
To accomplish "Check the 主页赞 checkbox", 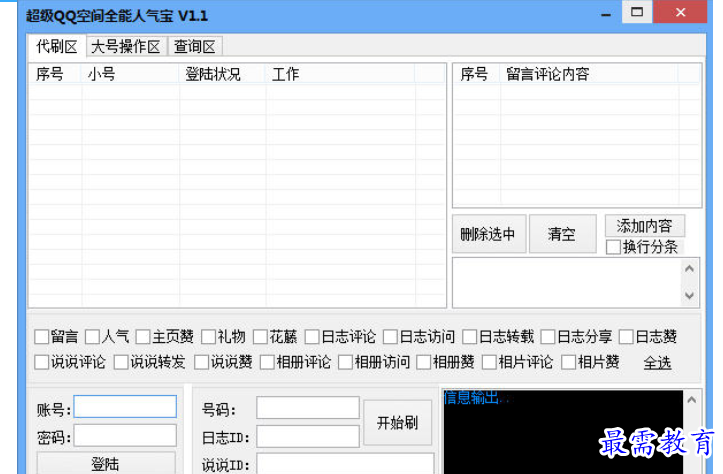I will pos(143,337).
